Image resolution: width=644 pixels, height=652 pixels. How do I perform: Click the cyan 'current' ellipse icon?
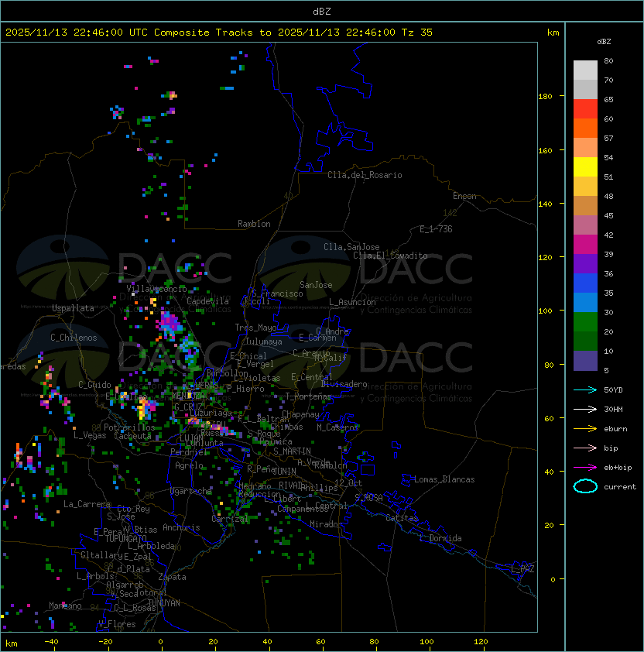tap(585, 486)
